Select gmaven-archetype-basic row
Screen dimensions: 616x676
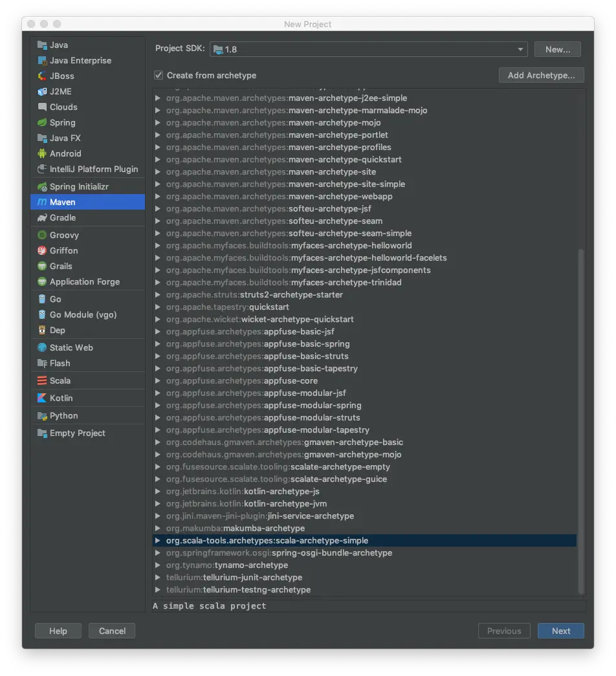(365, 442)
